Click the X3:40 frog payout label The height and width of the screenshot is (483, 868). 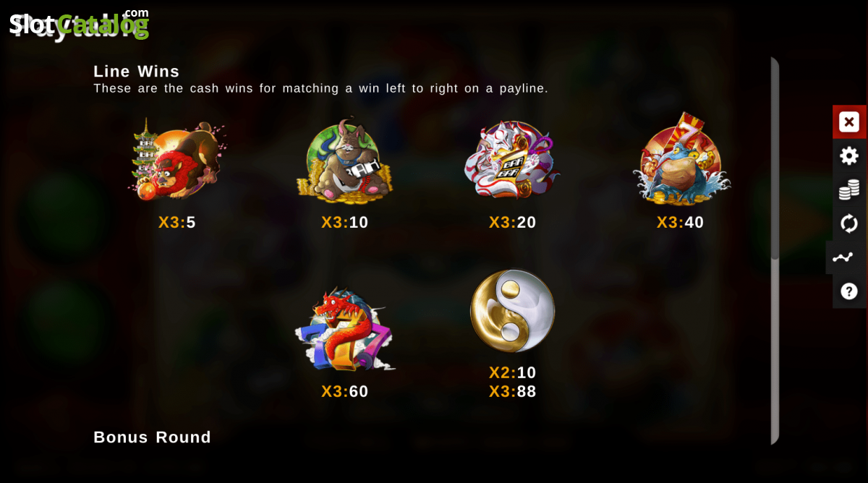click(681, 222)
